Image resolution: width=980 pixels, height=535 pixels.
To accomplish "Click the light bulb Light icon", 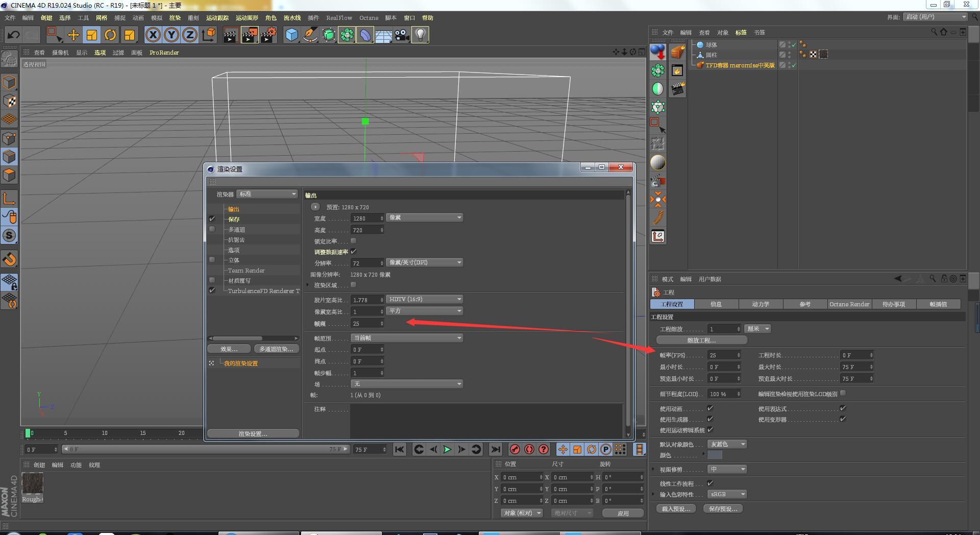I will click(x=420, y=35).
